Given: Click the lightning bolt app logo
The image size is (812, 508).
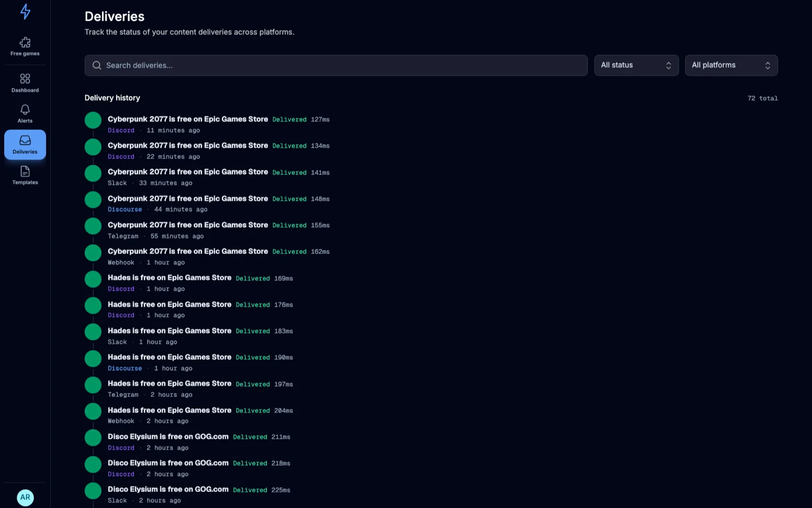Looking at the screenshot, I should (x=25, y=12).
